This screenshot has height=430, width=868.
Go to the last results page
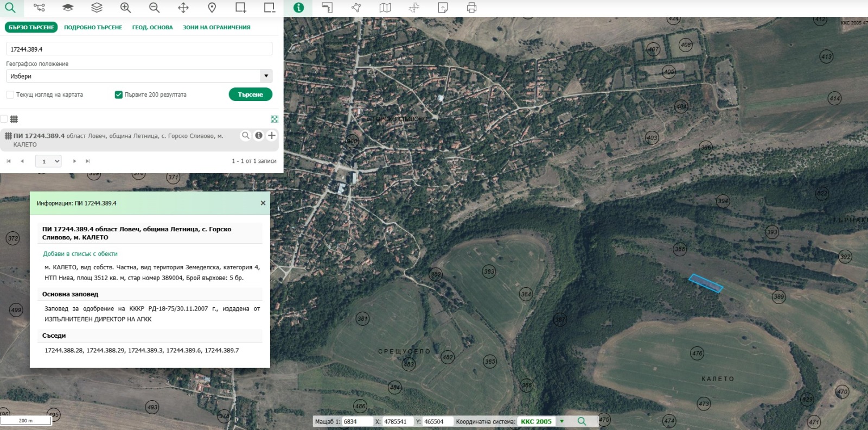(88, 161)
